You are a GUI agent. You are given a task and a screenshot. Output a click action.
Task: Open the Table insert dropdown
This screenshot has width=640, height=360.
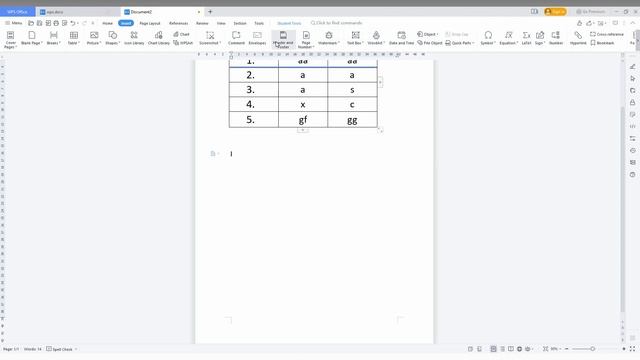73,38
